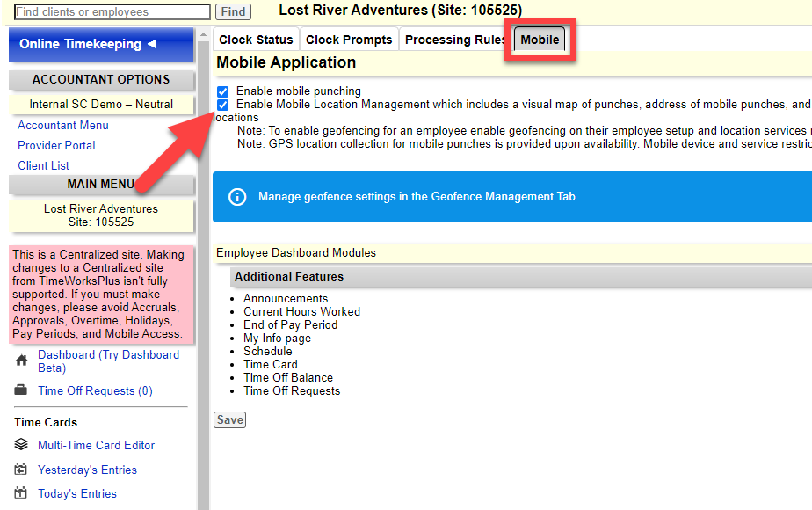Click Time Off Requests in features list
Screen dimensions: 812x510
tap(292, 390)
